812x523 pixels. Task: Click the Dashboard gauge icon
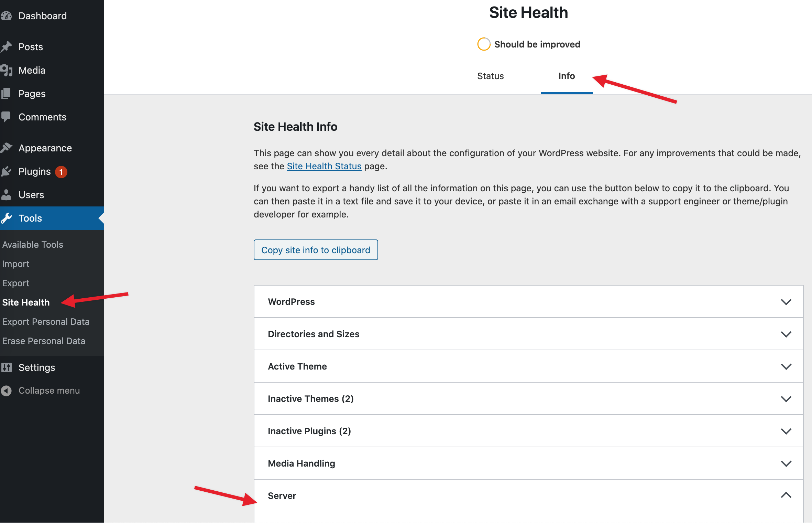[6, 16]
